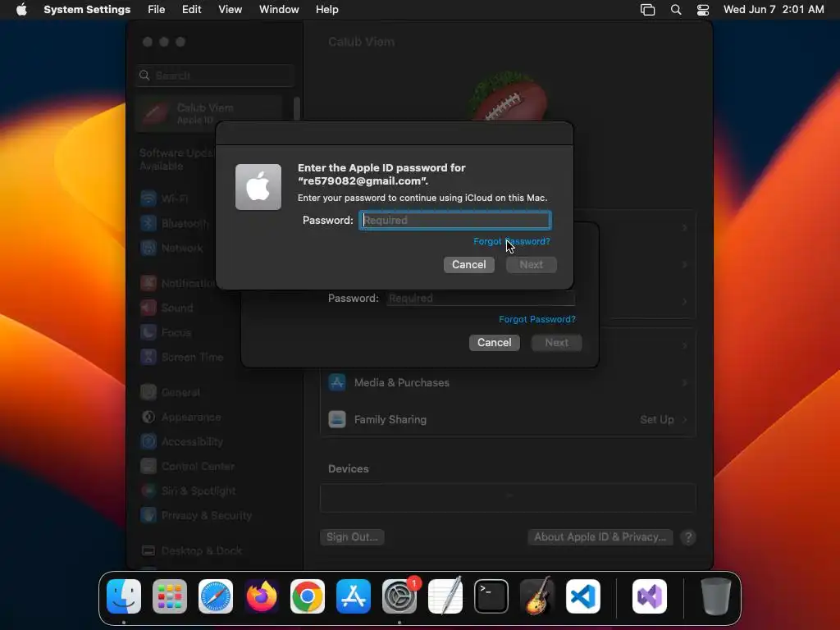Click the Media & Purchases App Store icon
The image size is (840, 630).
point(337,382)
